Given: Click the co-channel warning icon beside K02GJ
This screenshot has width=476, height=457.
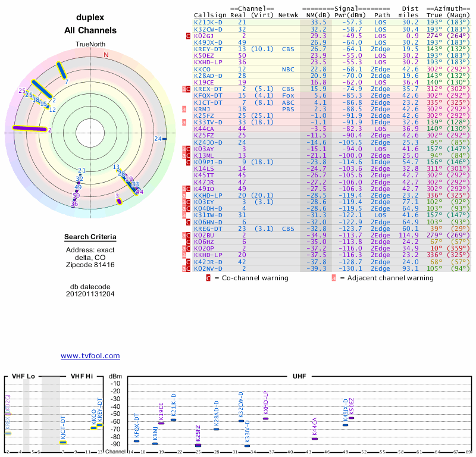Looking at the screenshot, I should point(189,36).
